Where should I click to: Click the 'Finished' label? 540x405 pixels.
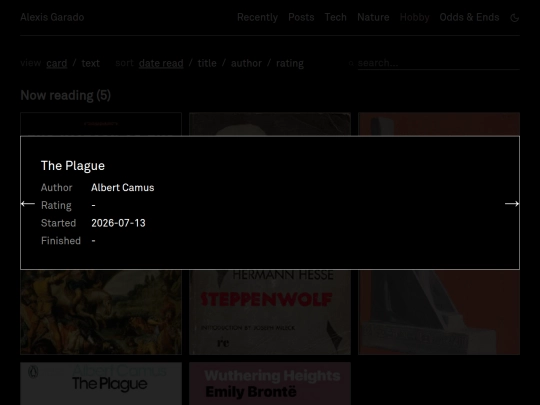[61, 241]
